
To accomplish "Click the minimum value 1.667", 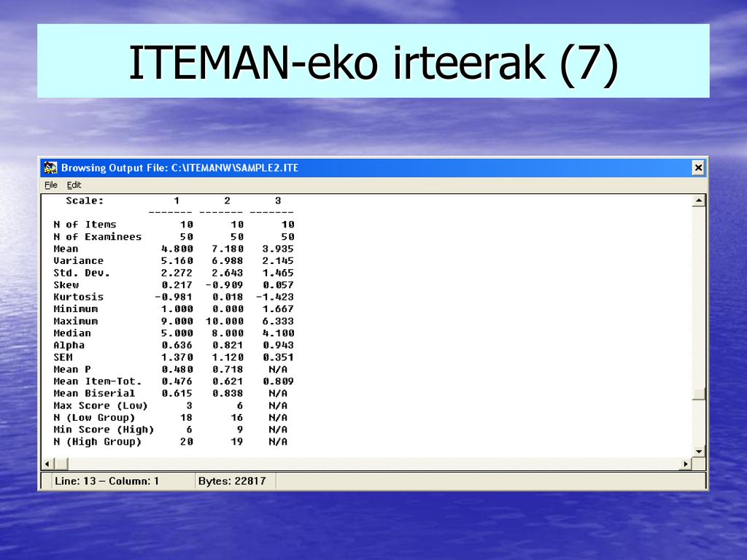I will point(278,309).
